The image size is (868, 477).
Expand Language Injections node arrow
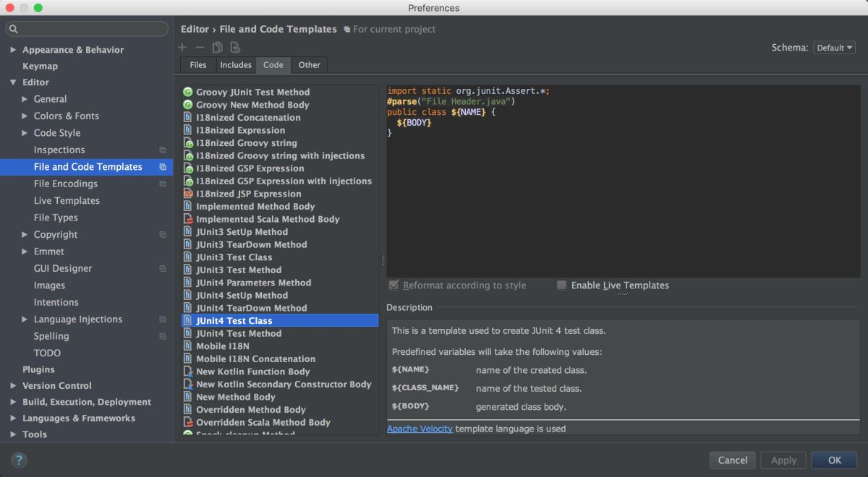[x=25, y=319]
